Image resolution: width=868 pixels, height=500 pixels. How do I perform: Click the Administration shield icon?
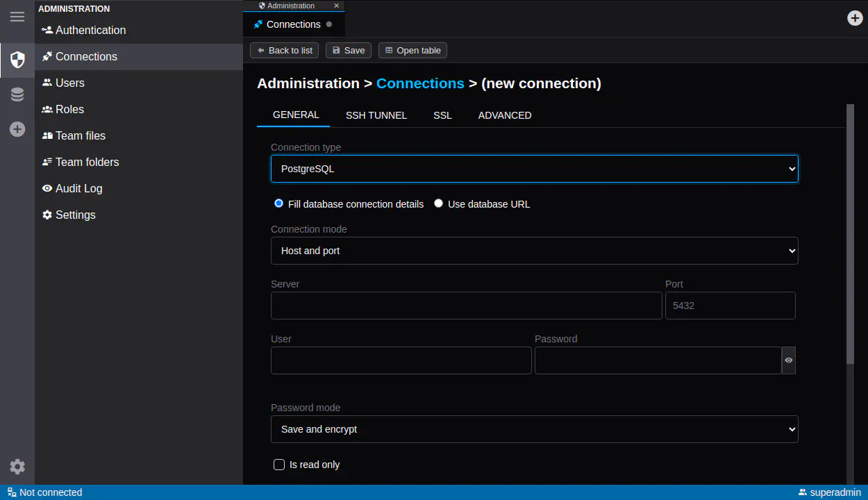[x=17, y=60]
